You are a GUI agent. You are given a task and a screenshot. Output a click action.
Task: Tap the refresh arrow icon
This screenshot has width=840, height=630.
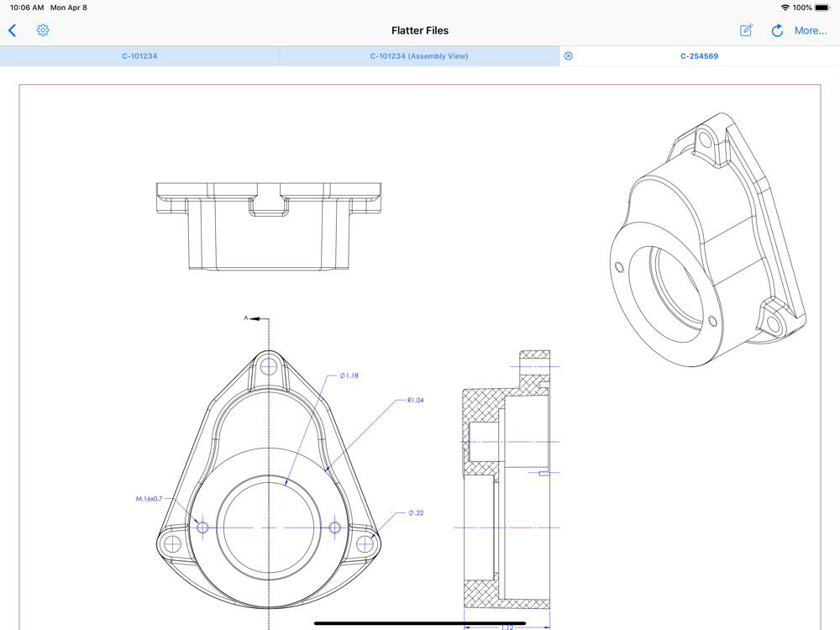click(777, 30)
